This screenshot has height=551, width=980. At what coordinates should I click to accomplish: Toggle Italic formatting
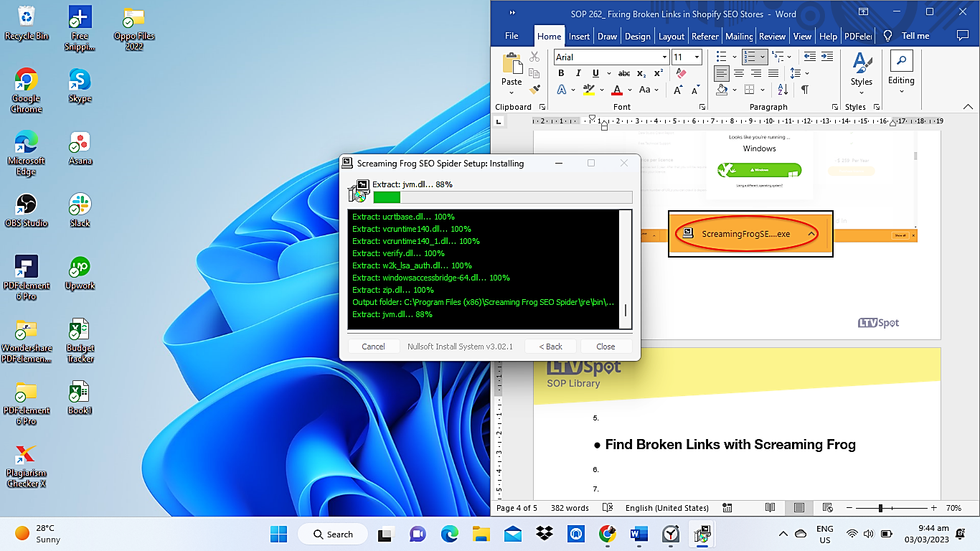[578, 73]
